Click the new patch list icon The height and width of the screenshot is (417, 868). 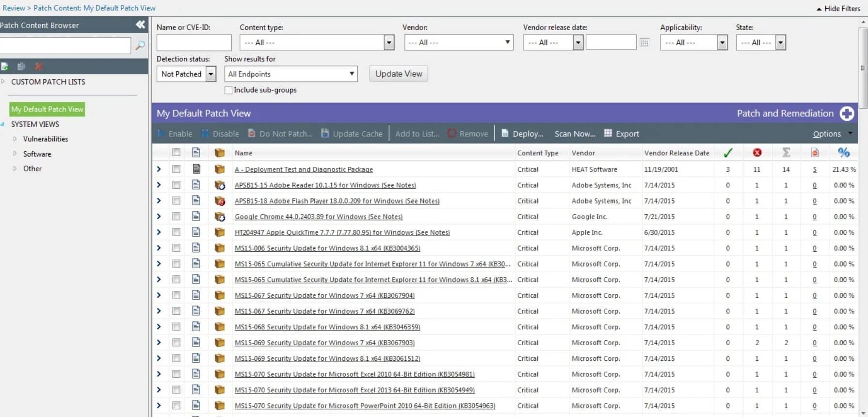tap(5, 66)
